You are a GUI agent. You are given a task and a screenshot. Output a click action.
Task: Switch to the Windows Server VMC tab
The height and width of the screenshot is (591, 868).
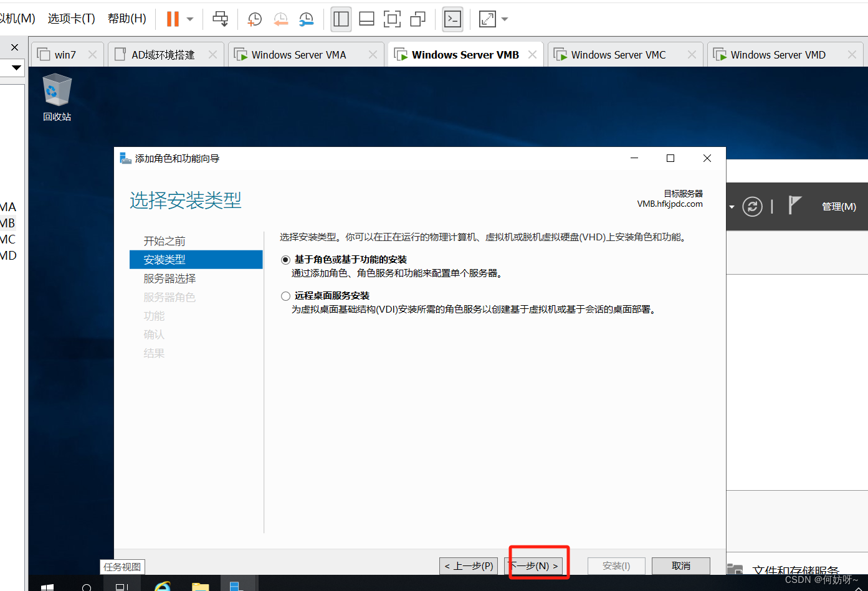[618, 55]
